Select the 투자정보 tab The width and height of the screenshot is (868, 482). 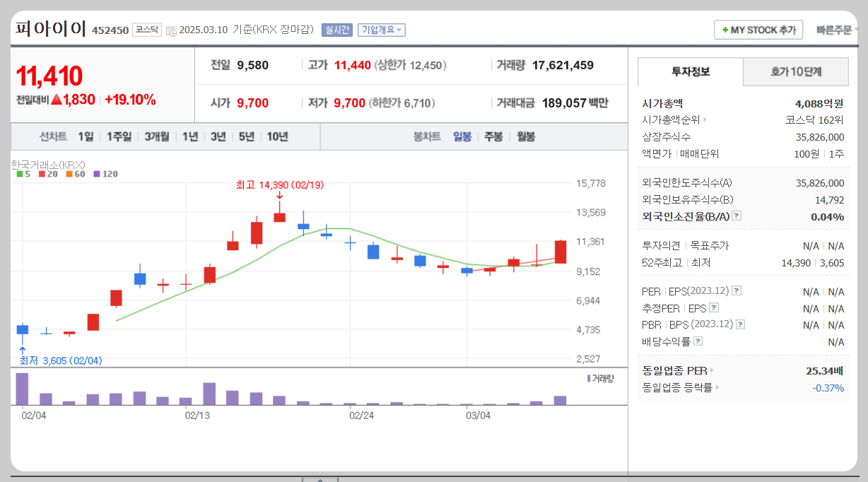pos(690,71)
